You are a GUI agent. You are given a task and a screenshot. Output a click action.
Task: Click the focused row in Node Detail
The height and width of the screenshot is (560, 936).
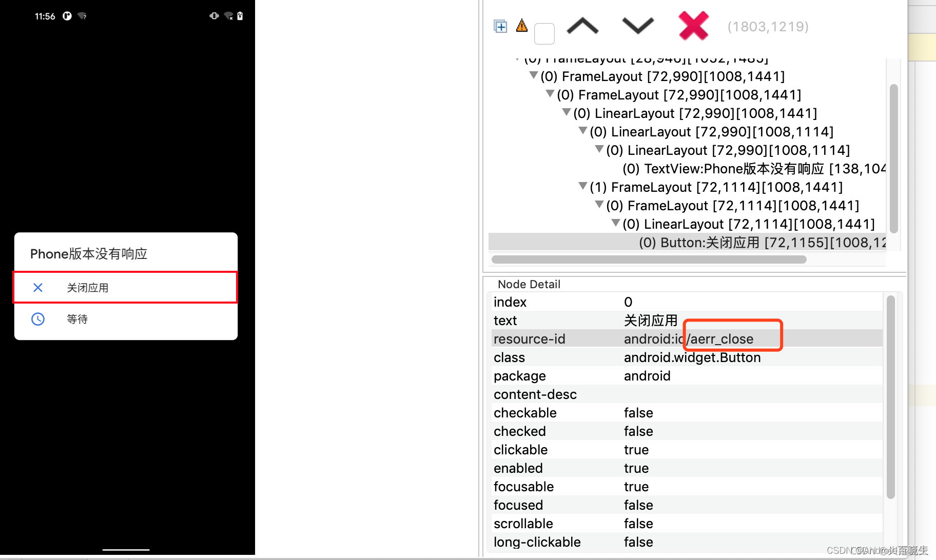click(687, 505)
